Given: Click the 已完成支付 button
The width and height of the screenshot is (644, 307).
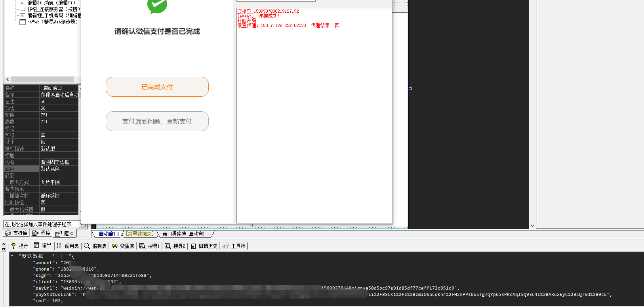Looking at the screenshot, I should 157,87.
